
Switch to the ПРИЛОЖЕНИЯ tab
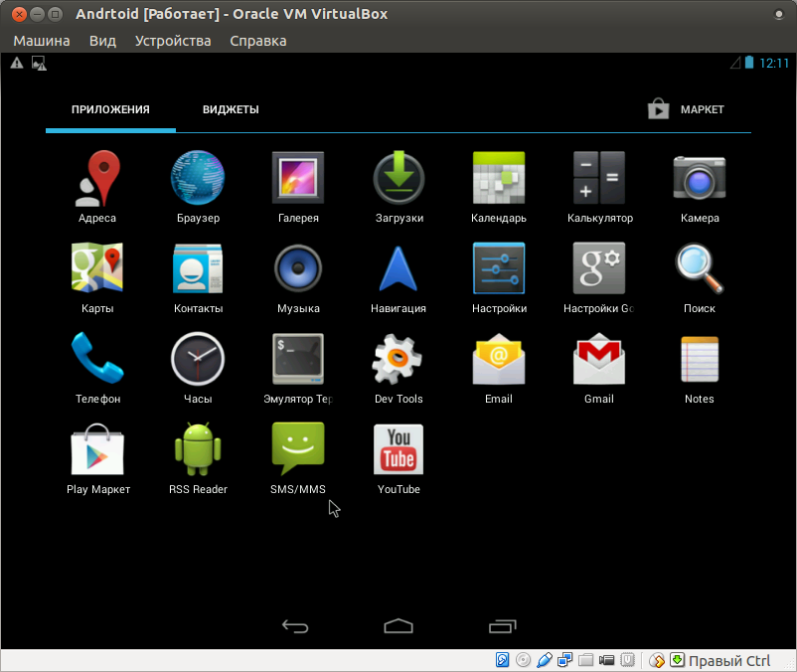click(110, 109)
